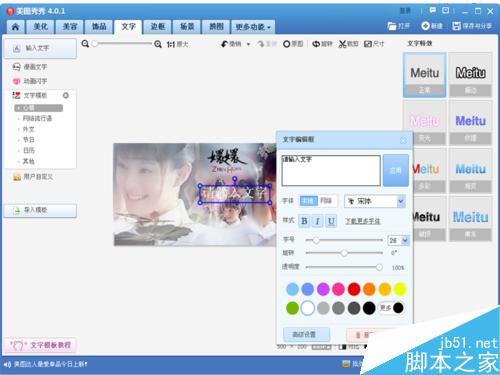Click the 请输入文字 text input box

331,170
